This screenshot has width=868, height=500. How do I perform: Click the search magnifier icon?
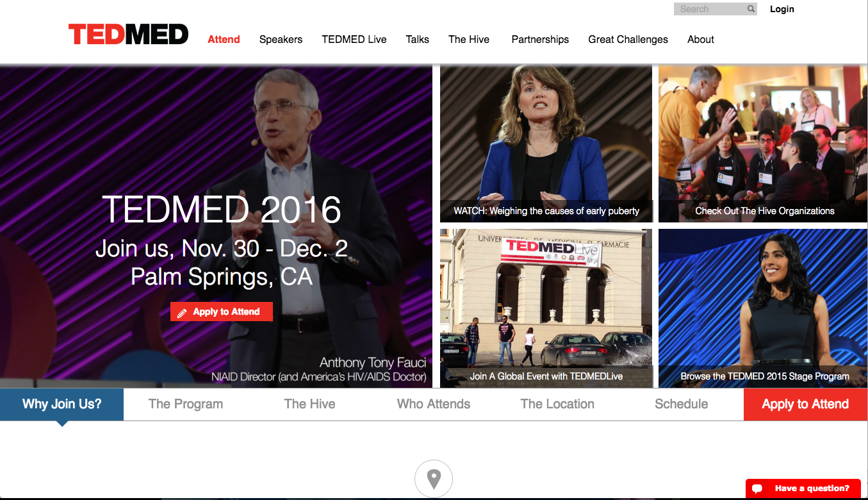751,9
